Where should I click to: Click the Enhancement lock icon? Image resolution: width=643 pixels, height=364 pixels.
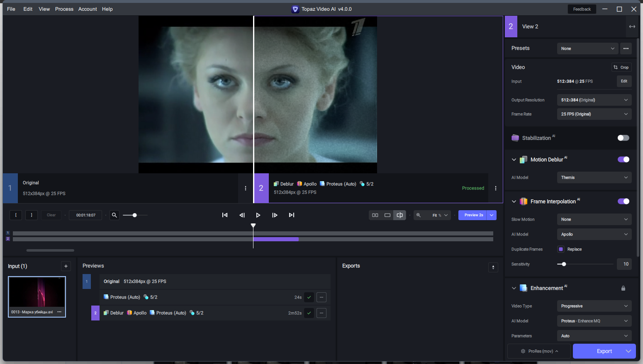pos(623,288)
